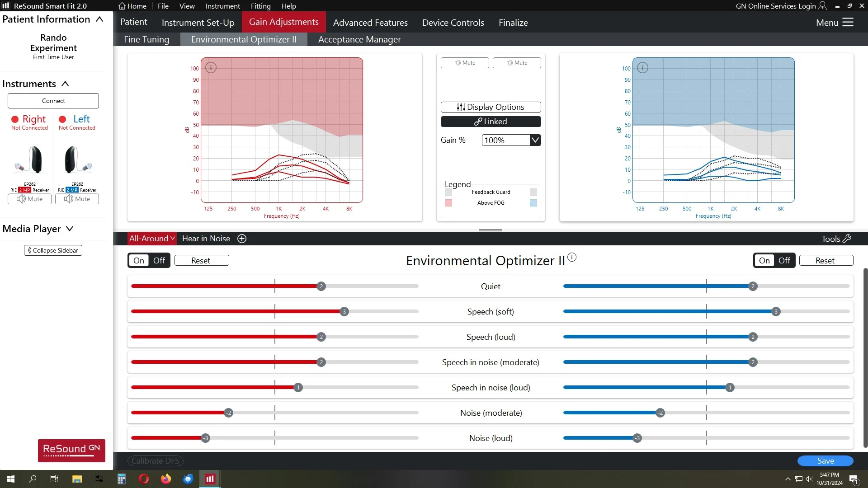The height and width of the screenshot is (488, 868).
Task: Open the Fitting menu
Action: click(x=260, y=6)
